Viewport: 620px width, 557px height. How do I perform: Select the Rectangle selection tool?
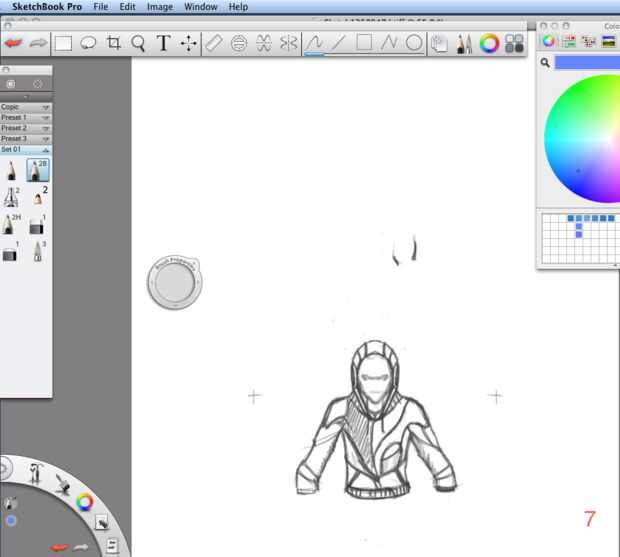pyautogui.click(x=63, y=43)
